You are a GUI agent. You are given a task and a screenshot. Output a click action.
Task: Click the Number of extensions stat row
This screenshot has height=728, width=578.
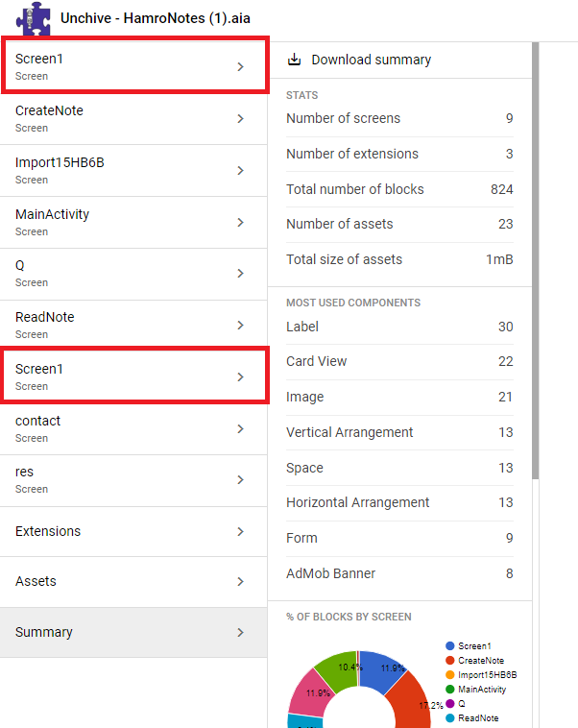point(399,154)
